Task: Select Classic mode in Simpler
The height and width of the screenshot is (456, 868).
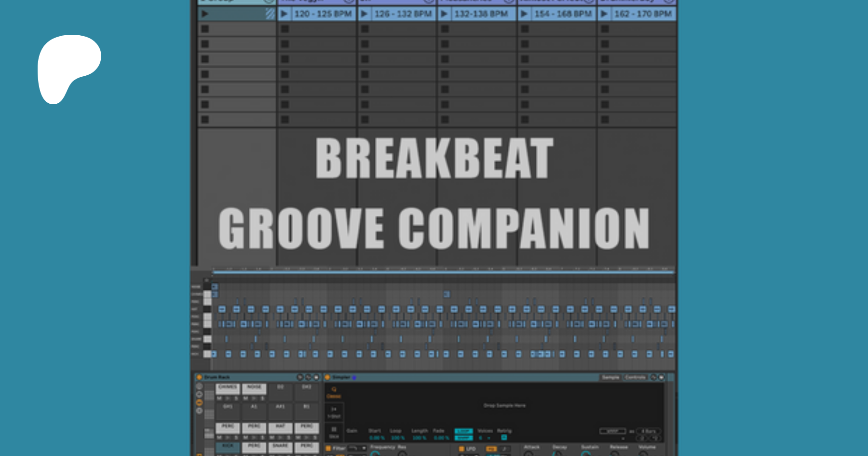Action: pyautogui.click(x=334, y=392)
